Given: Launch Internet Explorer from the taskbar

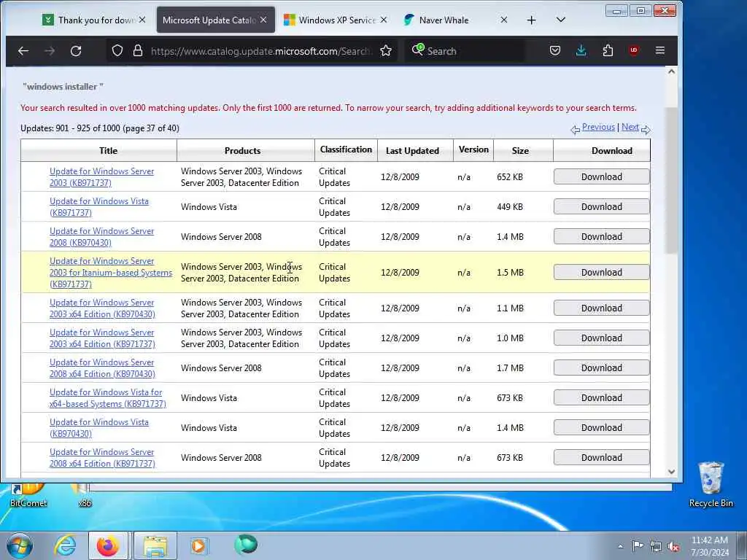Looking at the screenshot, I should point(65,545).
